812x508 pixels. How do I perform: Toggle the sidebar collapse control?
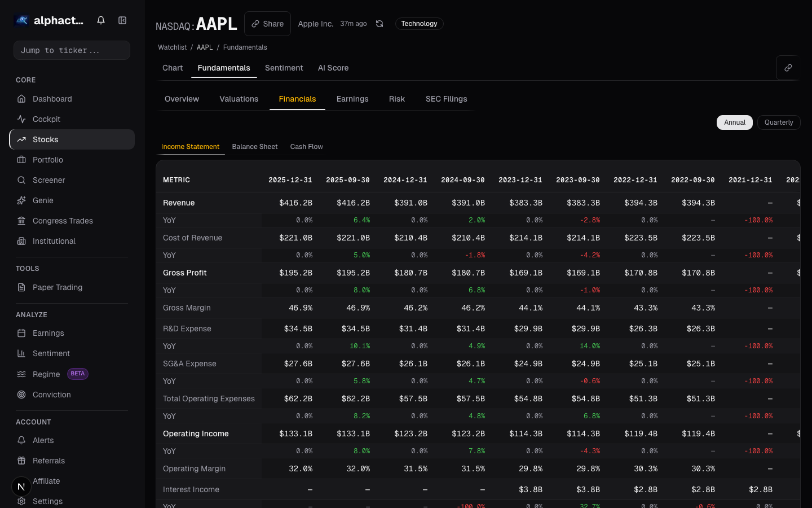click(x=122, y=20)
